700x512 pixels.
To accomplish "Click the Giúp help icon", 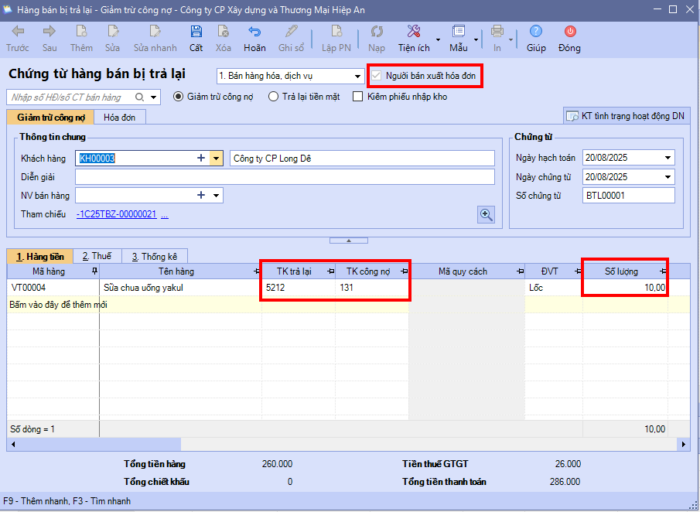I will [x=536, y=37].
